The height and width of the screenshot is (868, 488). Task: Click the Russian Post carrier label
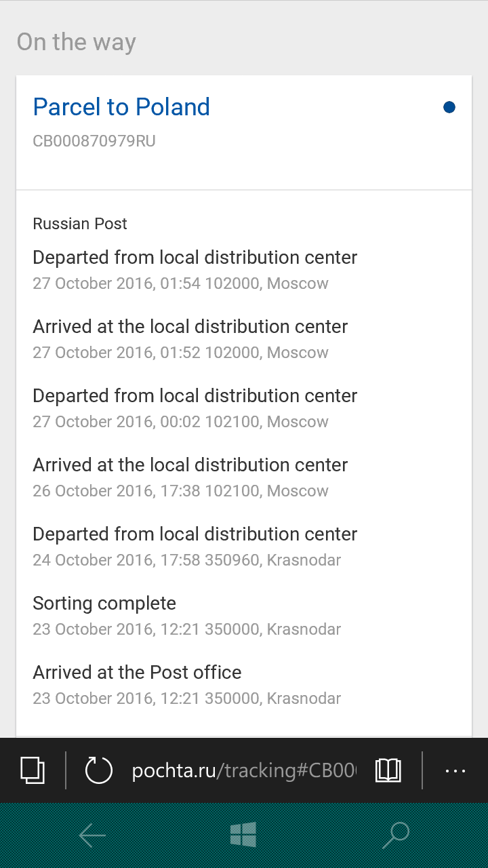[x=80, y=224]
